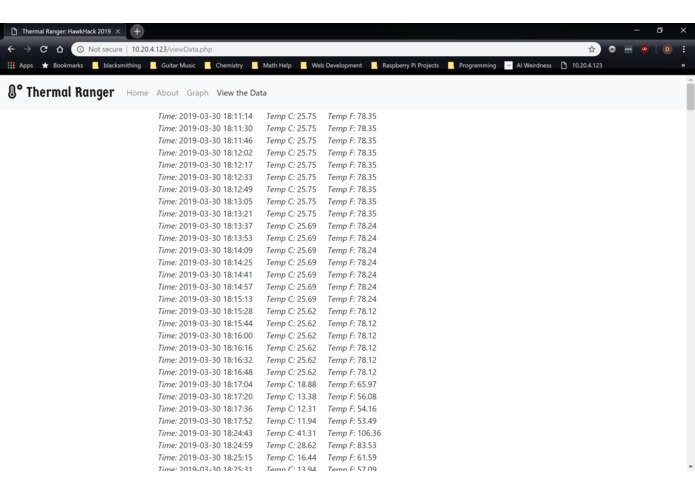Open the new tab plus button
Viewport: 695px width, 494px height.
click(137, 31)
